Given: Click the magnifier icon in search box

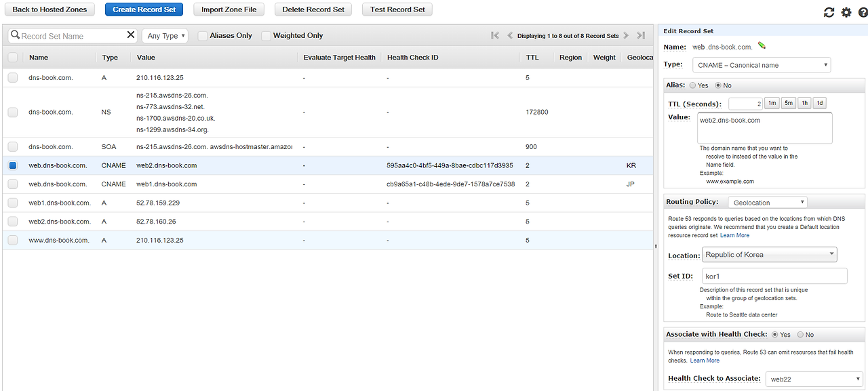Looking at the screenshot, I should pos(15,35).
